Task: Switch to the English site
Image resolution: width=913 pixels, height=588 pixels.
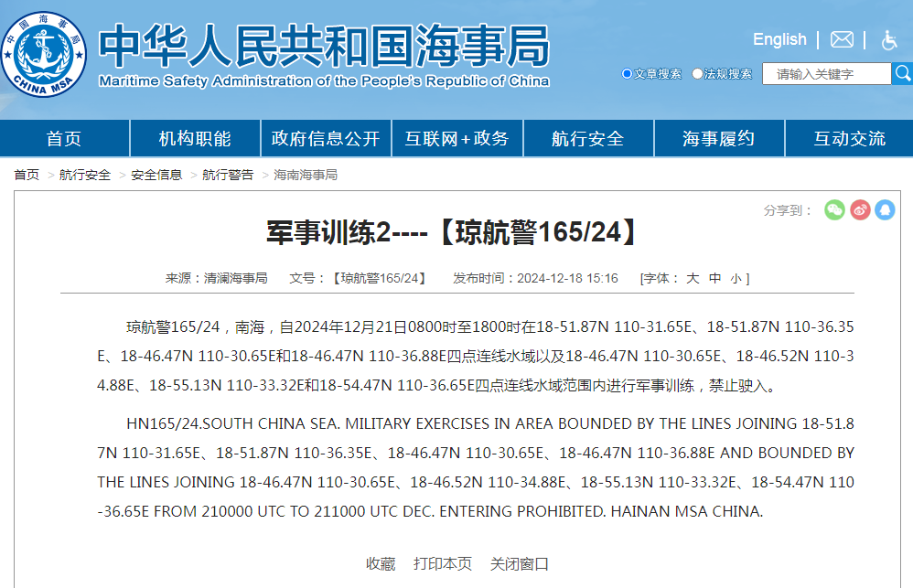Action: [x=779, y=39]
